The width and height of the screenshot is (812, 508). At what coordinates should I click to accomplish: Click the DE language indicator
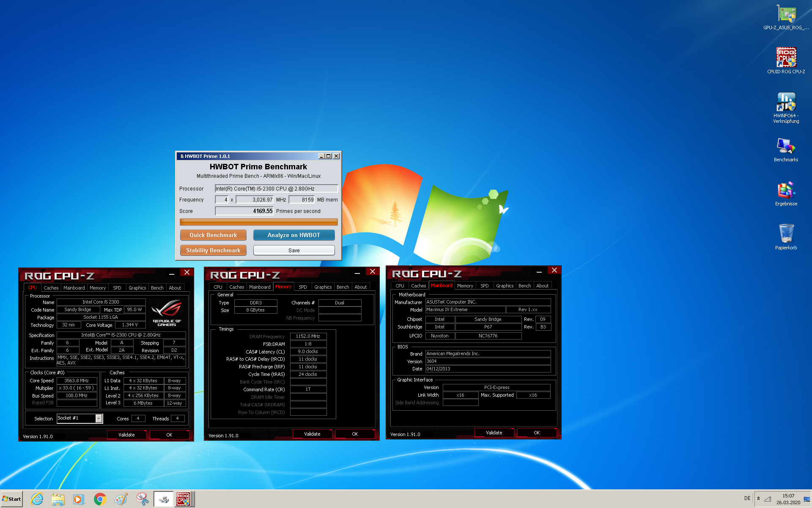747,498
